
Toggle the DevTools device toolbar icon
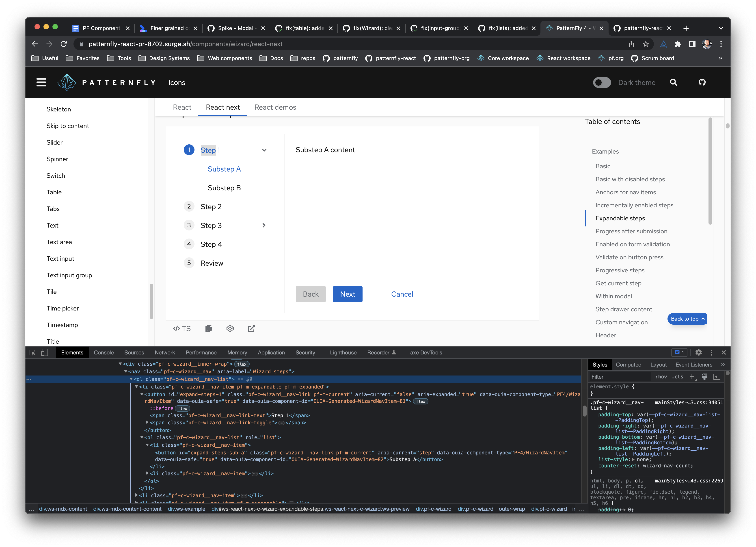pyautogui.click(x=44, y=353)
